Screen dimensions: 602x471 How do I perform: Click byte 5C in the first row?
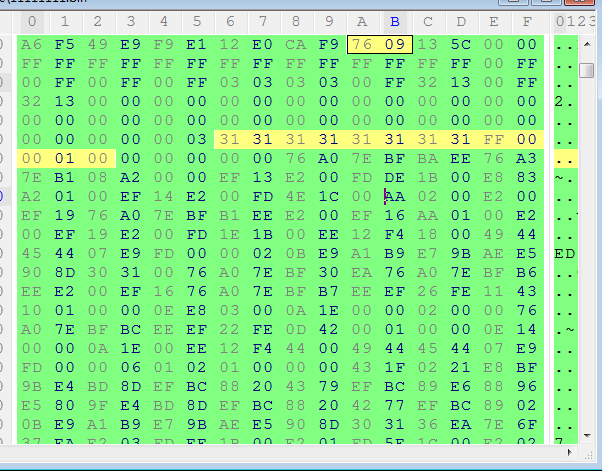coord(460,43)
